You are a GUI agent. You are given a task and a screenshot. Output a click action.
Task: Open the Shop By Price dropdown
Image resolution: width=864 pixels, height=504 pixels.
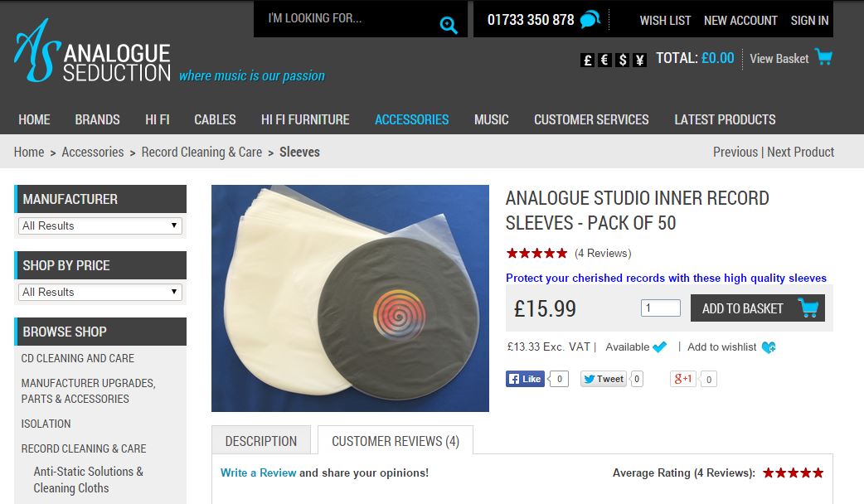pyautogui.click(x=100, y=292)
